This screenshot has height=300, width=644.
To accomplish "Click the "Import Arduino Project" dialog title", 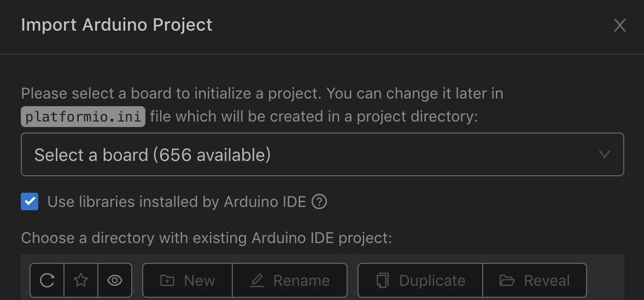I will pyautogui.click(x=116, y=25).
